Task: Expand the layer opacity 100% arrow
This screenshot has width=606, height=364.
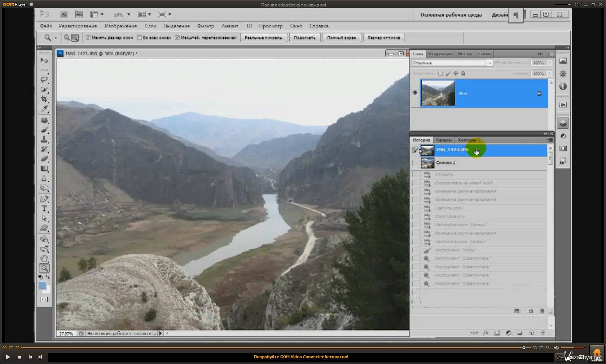Action: (549, 63)
